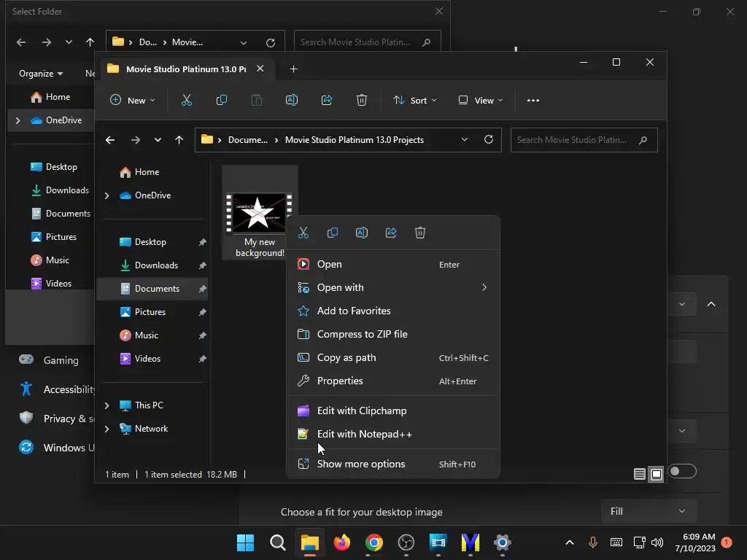Click the Rename icon in Explorer toolbar
747x560 pixels.
pos(292,100)
